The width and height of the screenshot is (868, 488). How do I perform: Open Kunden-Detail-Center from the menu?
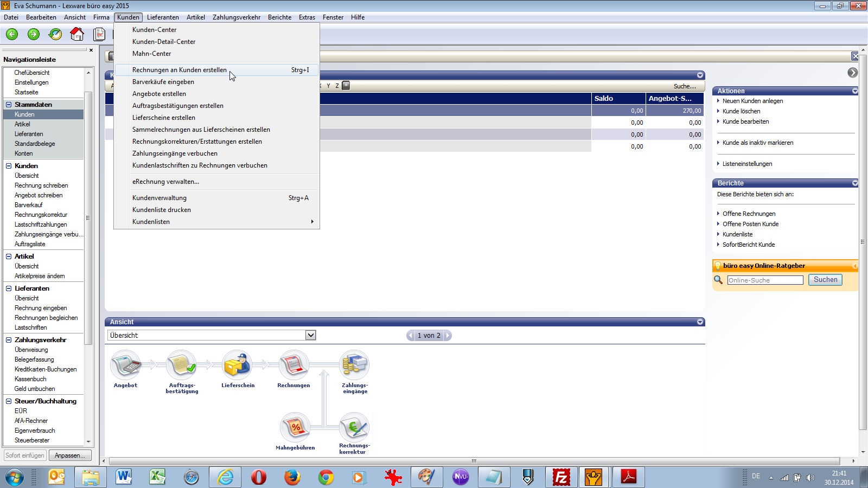(x=216, y=42)
